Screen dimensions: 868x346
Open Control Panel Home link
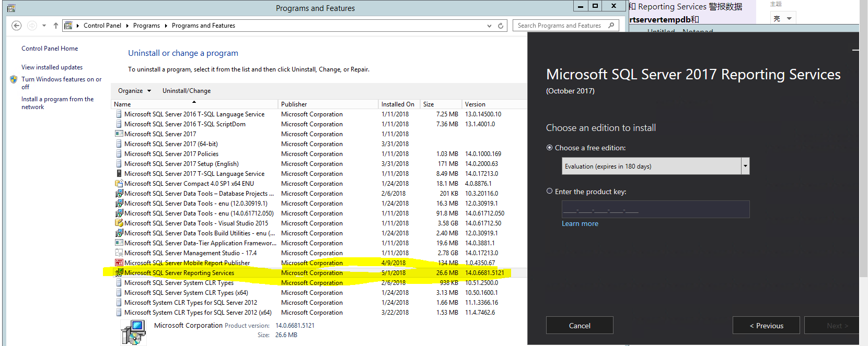(50, 49)
